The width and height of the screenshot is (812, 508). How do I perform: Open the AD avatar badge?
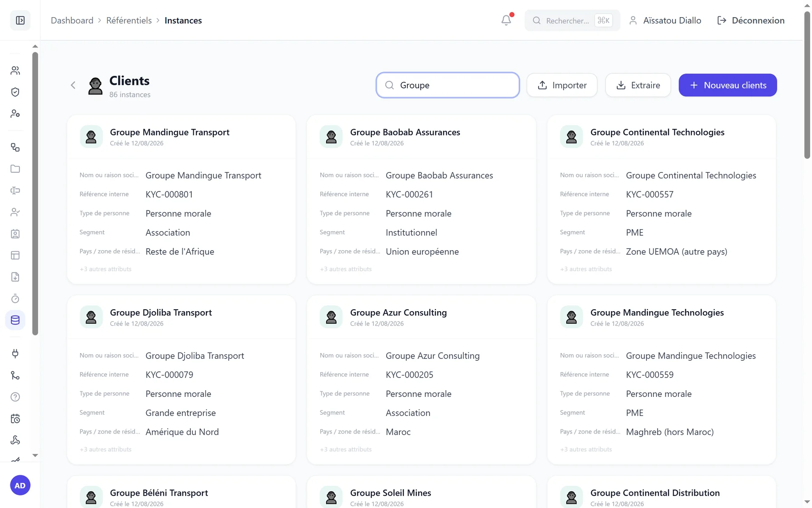(x=20, y=485)
